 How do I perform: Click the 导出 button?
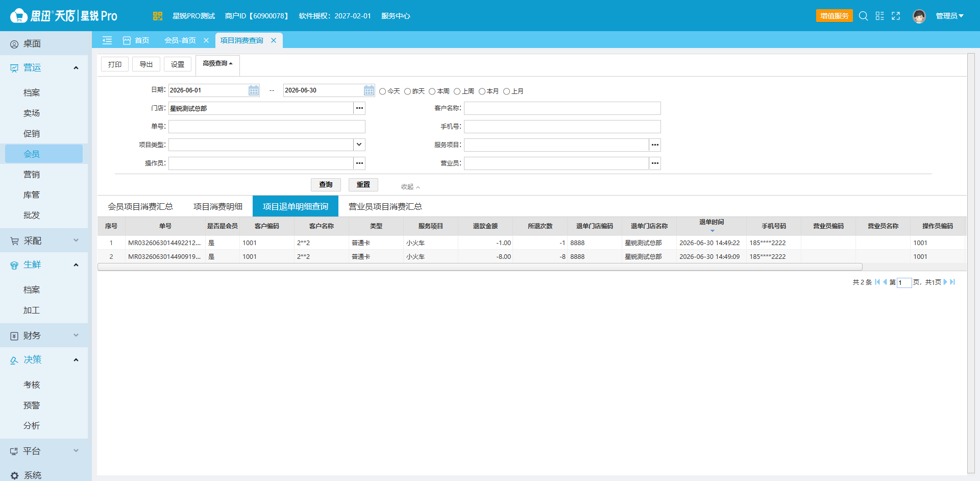pyautogui.click(x=146, y=64)
